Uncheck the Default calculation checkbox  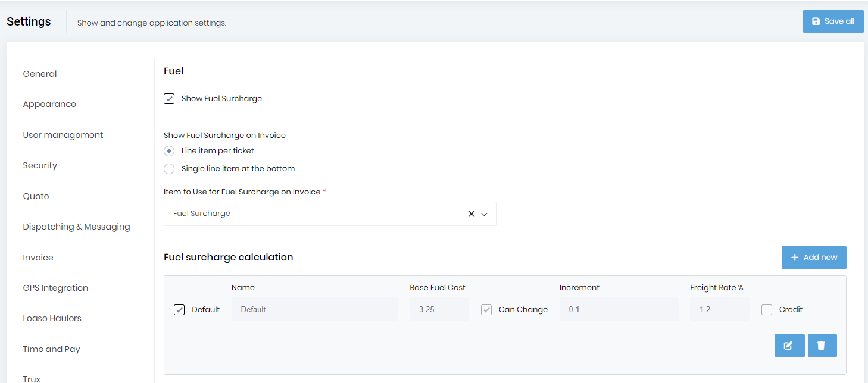point(179,309)
